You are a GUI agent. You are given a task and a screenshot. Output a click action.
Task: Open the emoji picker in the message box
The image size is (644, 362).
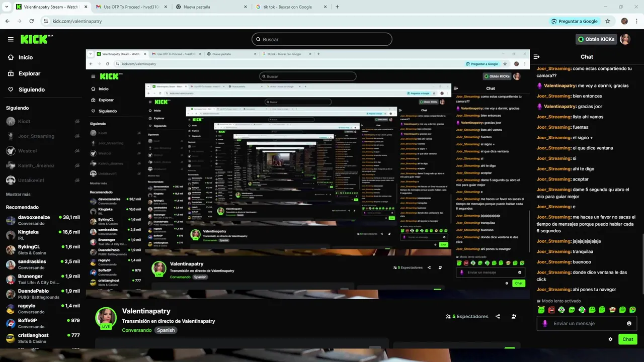[629, 323]
